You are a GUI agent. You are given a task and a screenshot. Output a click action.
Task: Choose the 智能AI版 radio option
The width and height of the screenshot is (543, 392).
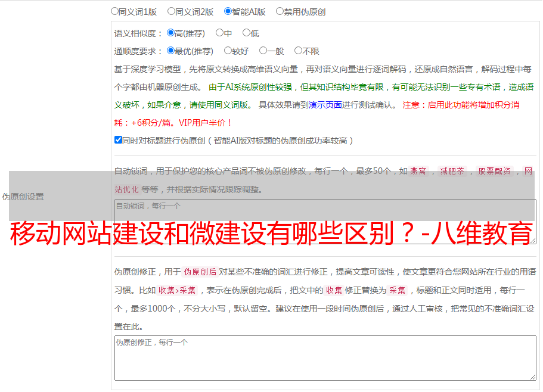pos(228,11)
